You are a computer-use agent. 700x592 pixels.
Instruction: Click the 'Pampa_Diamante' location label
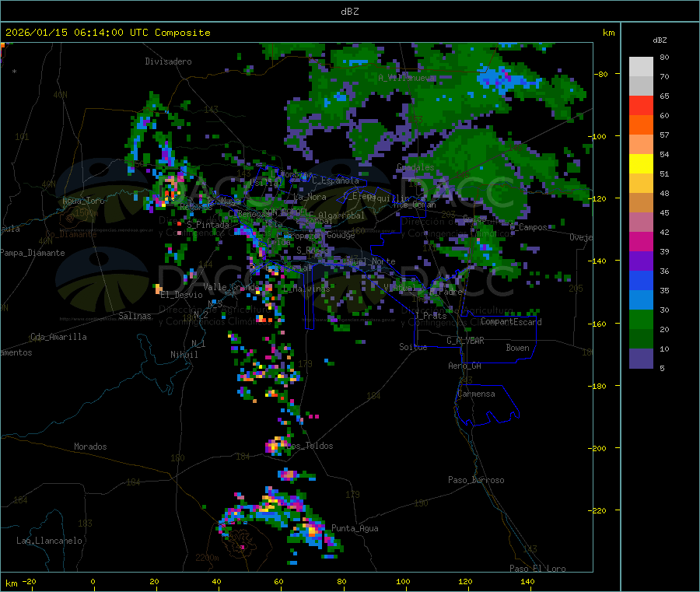coord(32,253)
